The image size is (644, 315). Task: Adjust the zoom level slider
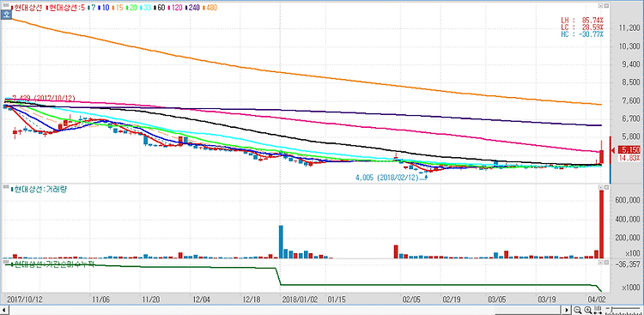pos(623,310)
